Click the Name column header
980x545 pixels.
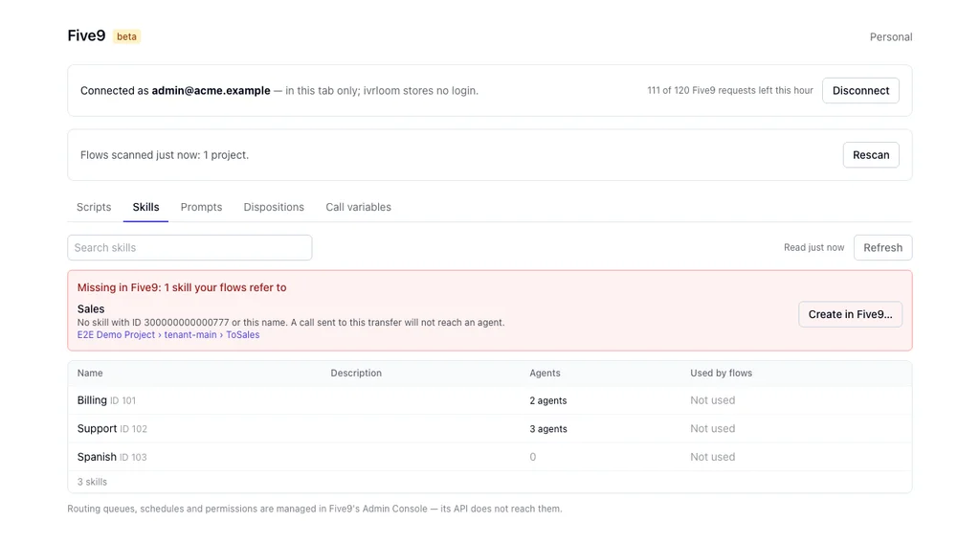90,373
